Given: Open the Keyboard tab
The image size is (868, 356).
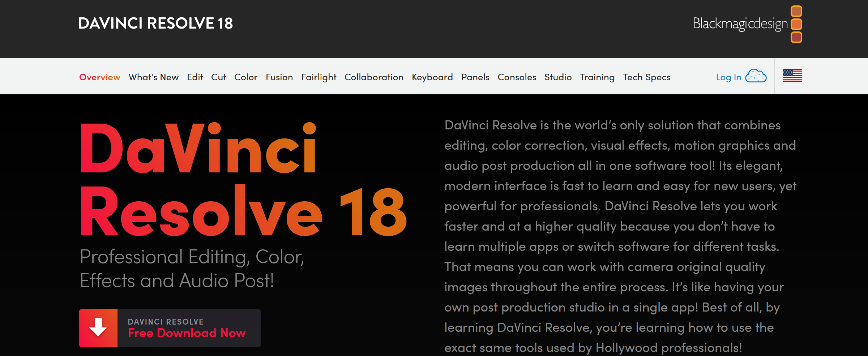Looking at the screenshot, I should tap(432, 77).
